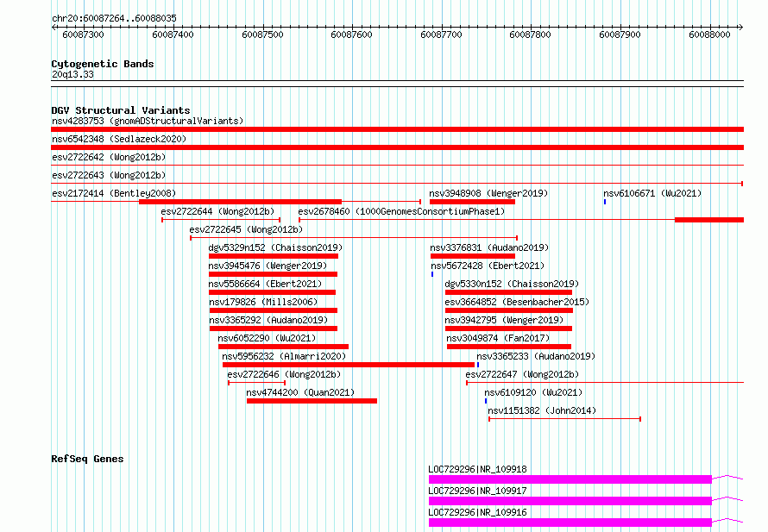This screenshot has width=768, height=532.
Task: Open LOC729296|NR_109918 gene label
Action: (477, 469)
